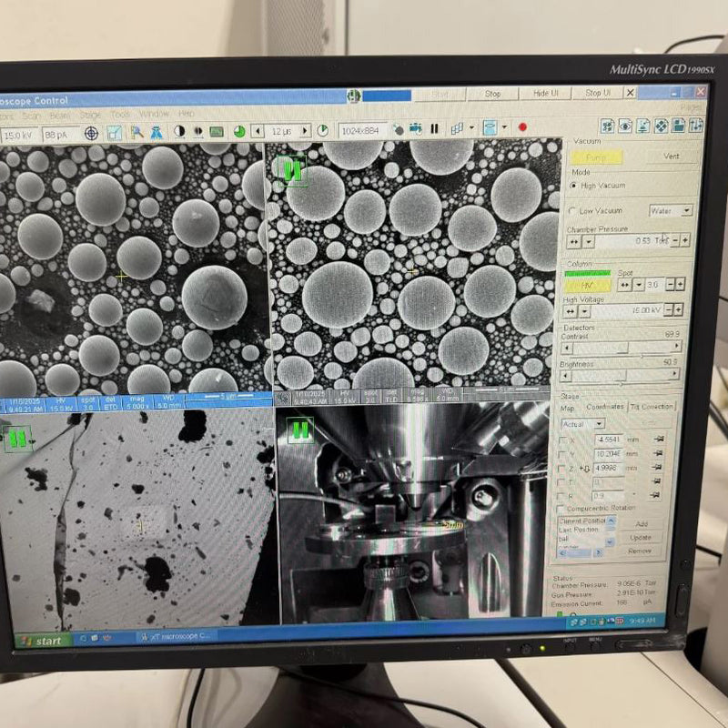Enable Compucentric Rotation checkbox
The height and width of the screenshot is (728, 728).
(x=561, y=509)
